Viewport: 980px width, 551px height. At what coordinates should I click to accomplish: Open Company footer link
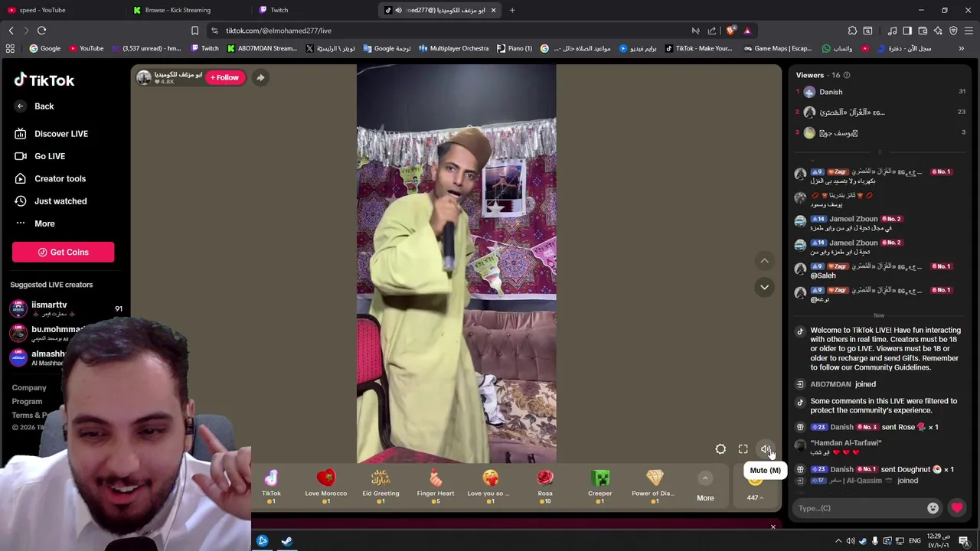pyautogui.click(x=29, y=388)
